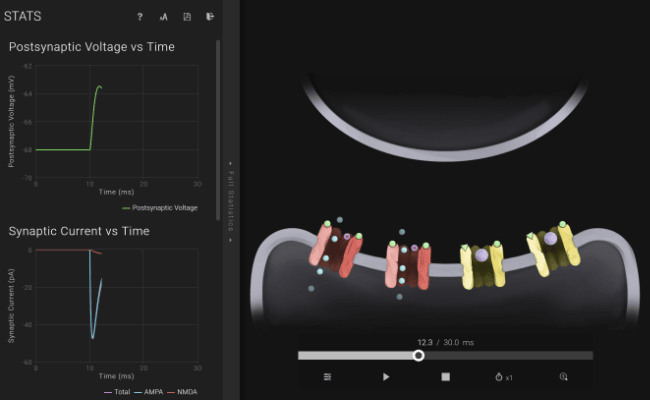Toggle Postsynaptic Voltage legend series
Image resolution: width=650 pixels, height=400 pixels.
coord(159,208)
